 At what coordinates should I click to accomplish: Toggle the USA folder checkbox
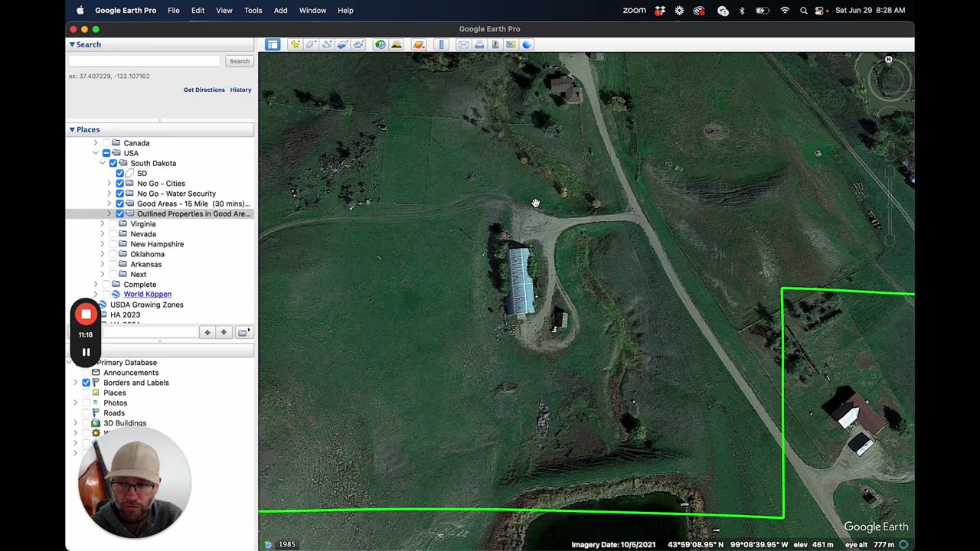[106, 153]
